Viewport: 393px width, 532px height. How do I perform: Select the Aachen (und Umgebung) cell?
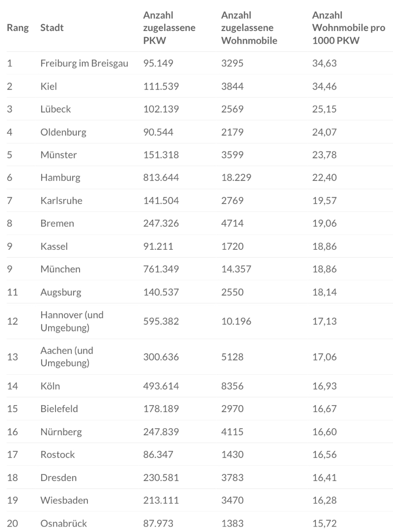[x=66, y=357]
